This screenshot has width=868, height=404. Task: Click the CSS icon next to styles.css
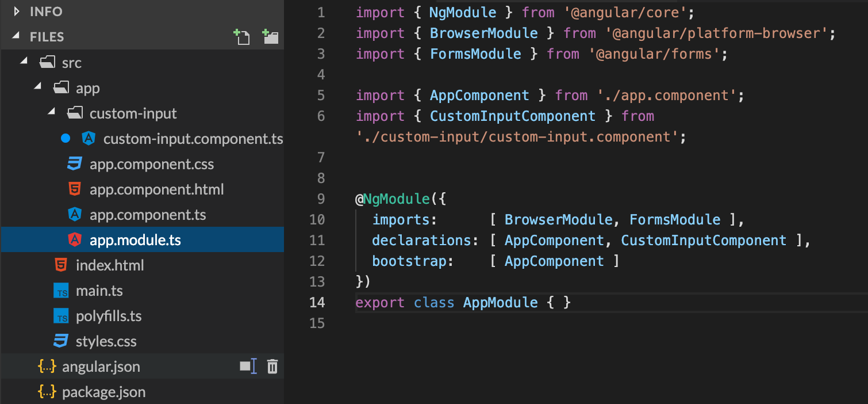point(62,341)
